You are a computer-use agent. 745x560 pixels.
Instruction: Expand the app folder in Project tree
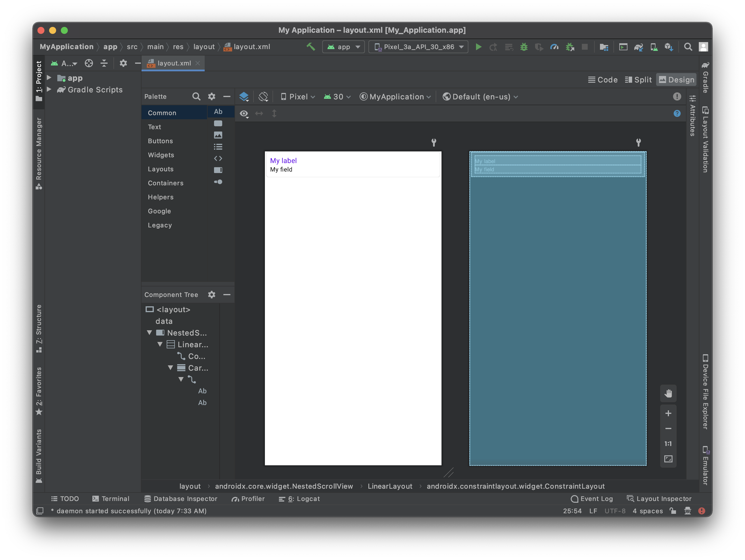(x=49, y=78)
